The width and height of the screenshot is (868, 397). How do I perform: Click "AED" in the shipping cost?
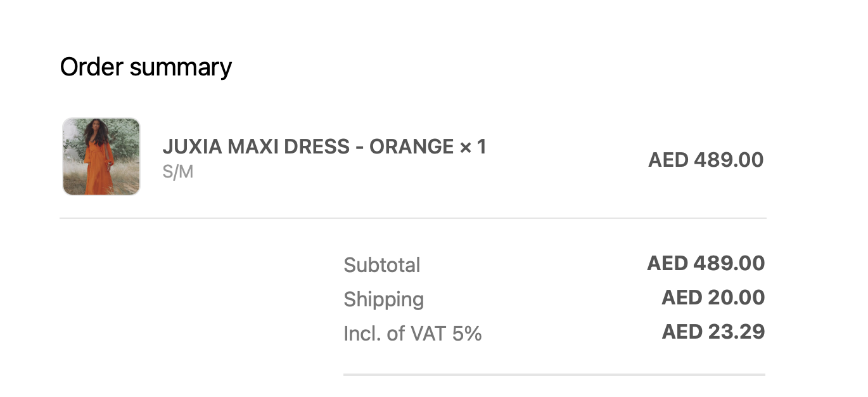680,297
